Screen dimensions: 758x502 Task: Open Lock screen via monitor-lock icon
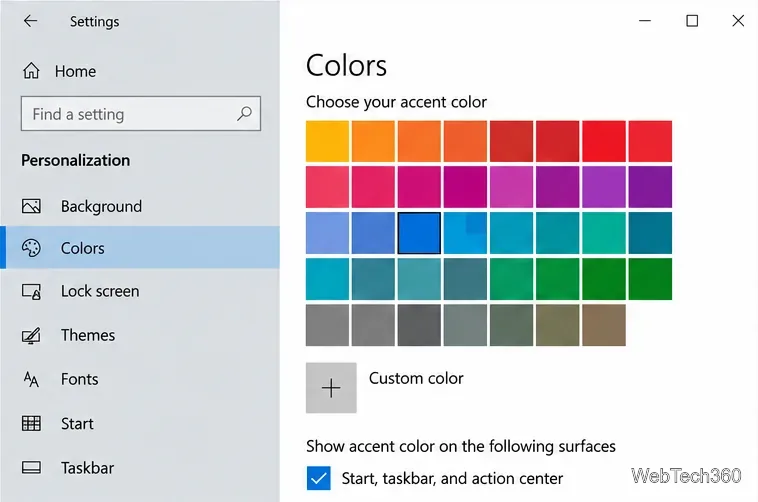(31, 292)
